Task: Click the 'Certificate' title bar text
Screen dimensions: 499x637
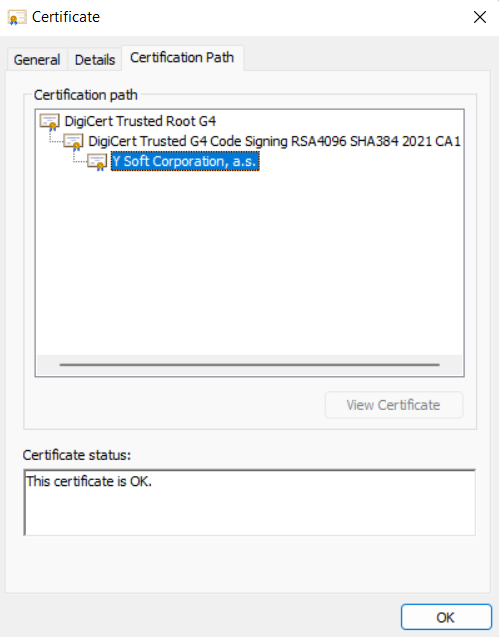Action: click(66, 17)
